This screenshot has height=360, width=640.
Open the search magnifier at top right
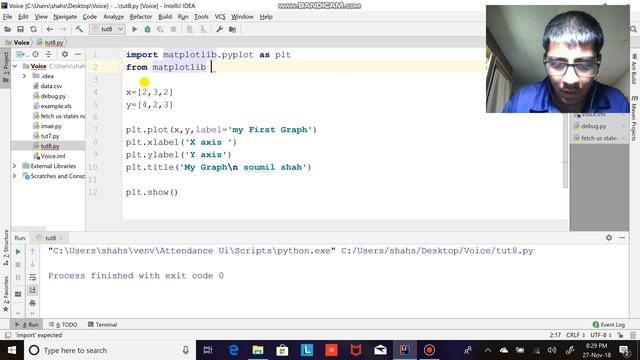point(633,29)
